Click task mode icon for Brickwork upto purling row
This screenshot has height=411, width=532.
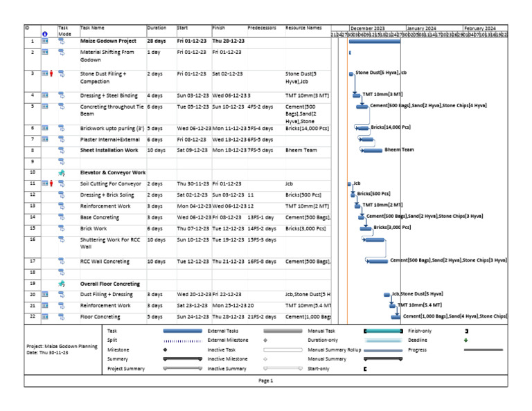(x=62, y=128)
